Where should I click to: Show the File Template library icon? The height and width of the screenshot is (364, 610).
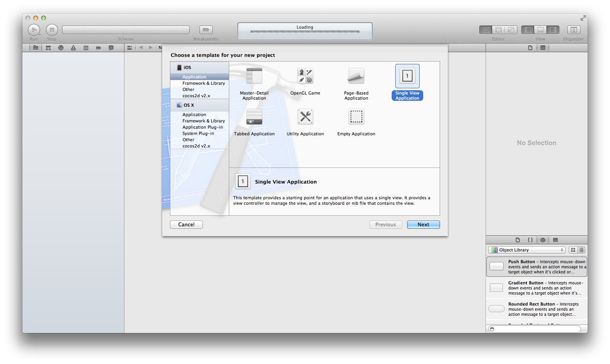[518, 240]
